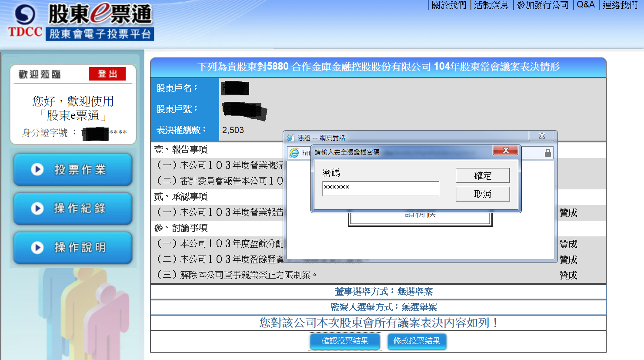The height and width of the screenshot is (360, 644).
Task: Click the 股東戶號 label
Action: [x=177, y=109]
